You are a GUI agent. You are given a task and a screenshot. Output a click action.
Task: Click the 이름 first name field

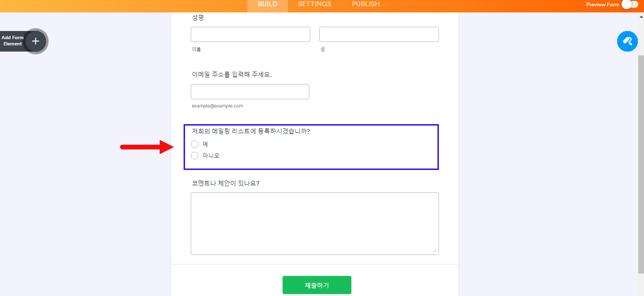click(250, 34)
